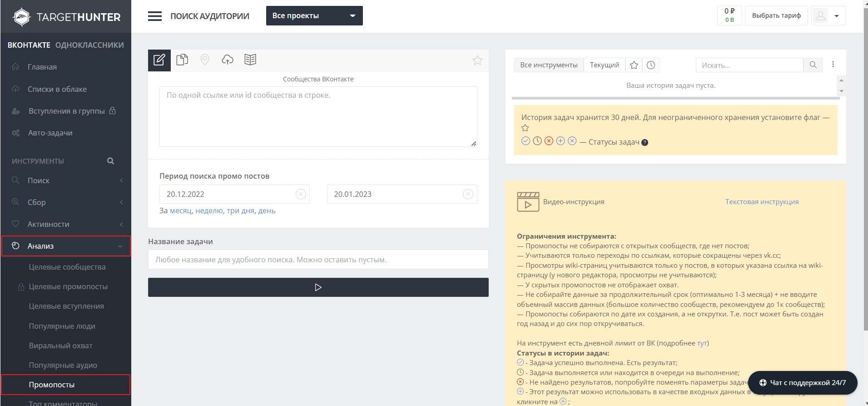Open Вступления в группы section
The image size is (868, 406).
coord(66,111)
